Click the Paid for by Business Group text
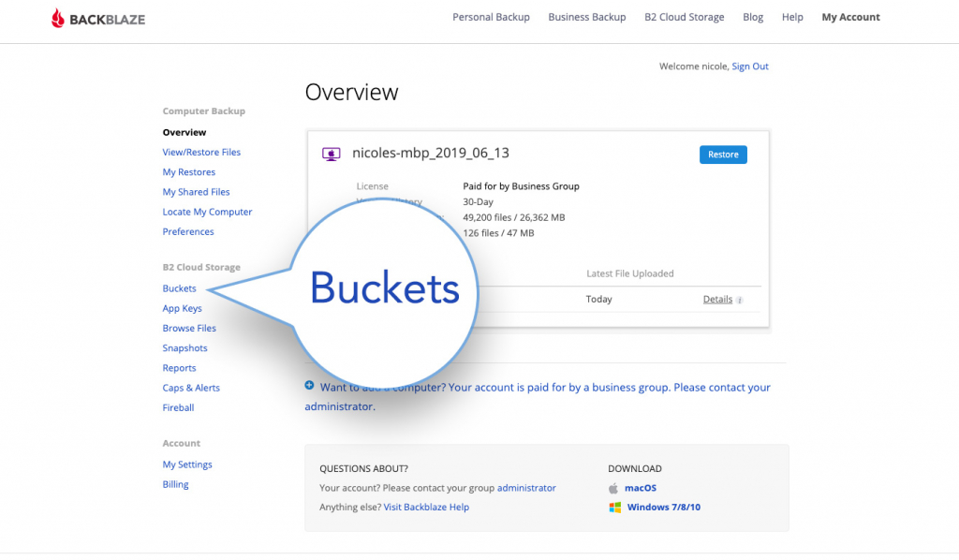Image resolution: width=959 pixels, height=560 pixels. pyautogui.click(x=521, y=186)
